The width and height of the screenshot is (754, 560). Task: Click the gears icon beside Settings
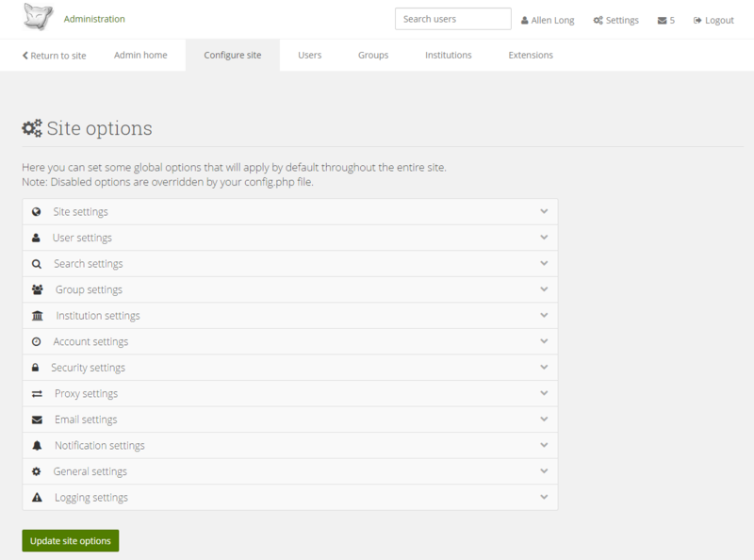tap(598, 20)
